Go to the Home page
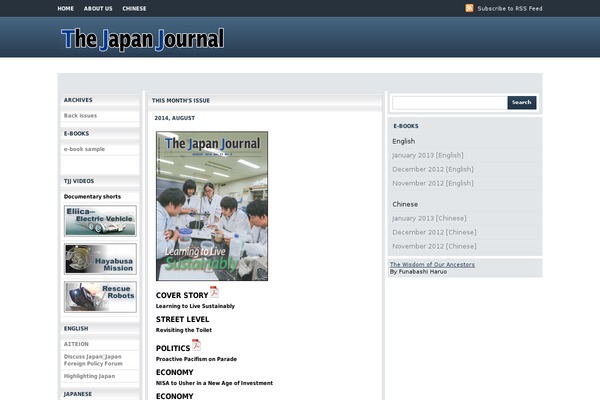The width and height of the screenshot is (600, 400). [65, 8]
